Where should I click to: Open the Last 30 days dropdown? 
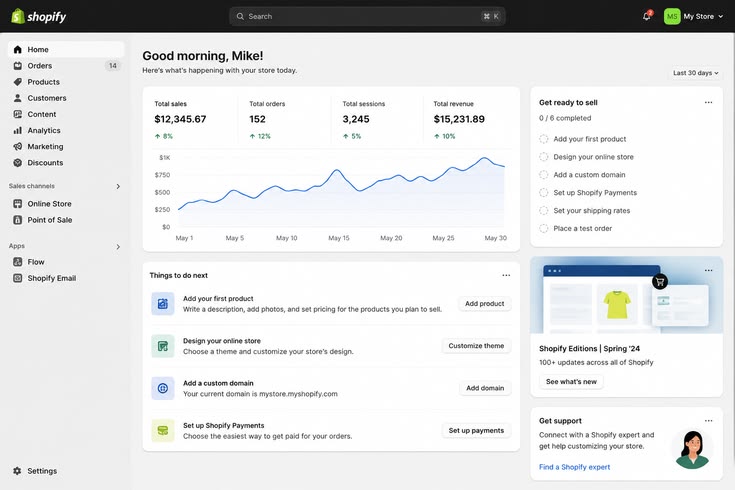(696, 73)
